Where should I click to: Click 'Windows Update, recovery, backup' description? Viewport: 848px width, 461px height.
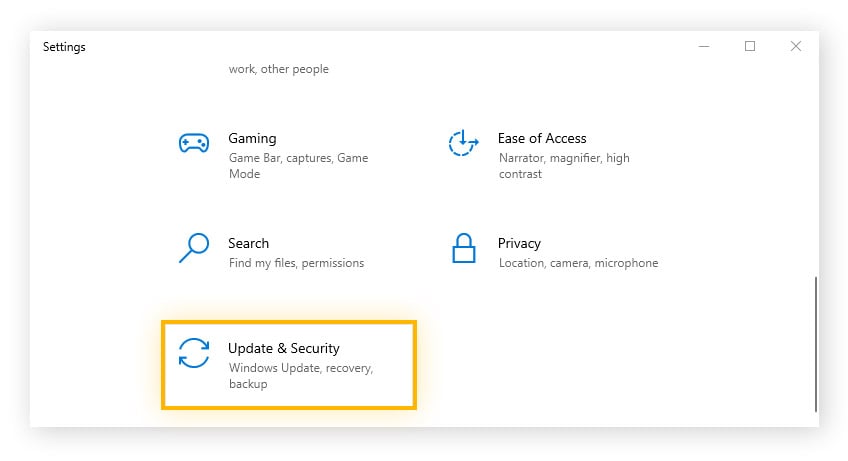click(x=300, y=376)
